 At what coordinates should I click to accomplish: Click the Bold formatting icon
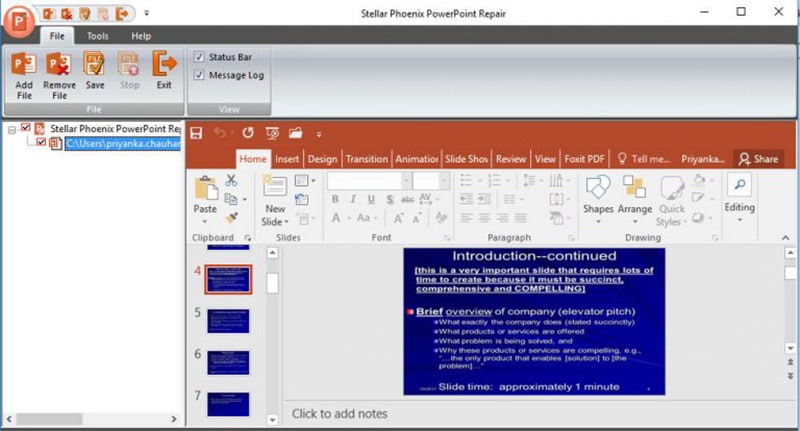click(335, 199)
